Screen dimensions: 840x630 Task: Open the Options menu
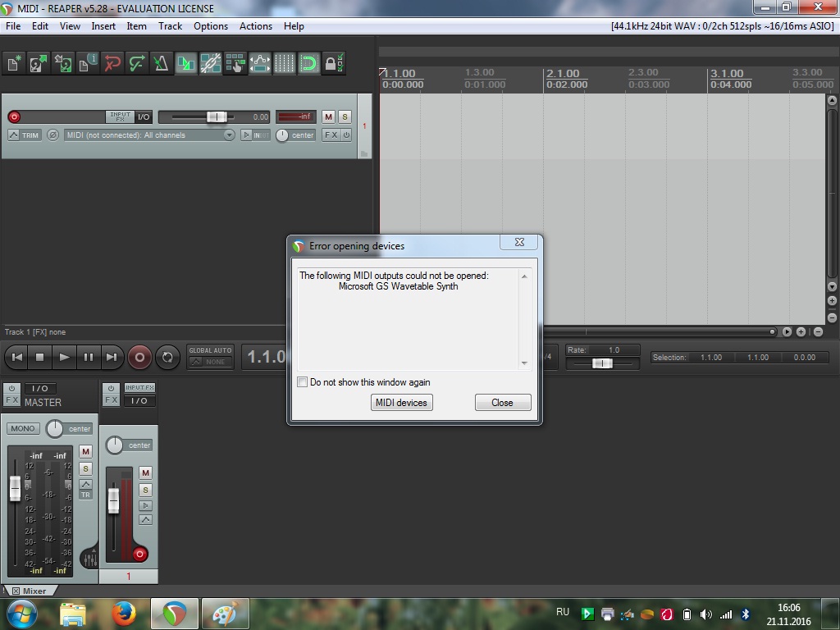(x=211, y=26)
